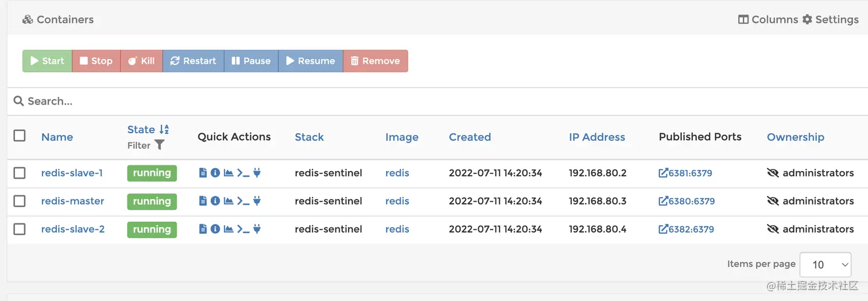Open stats chart icon for redis-slave-2

[228, 229]
